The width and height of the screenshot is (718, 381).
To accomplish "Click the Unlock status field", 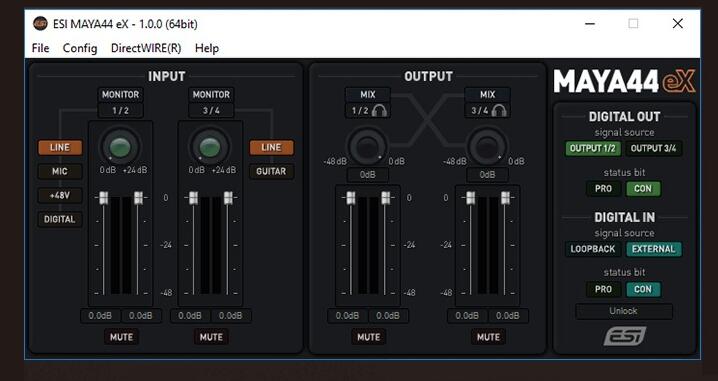I will (x=624, y=311).
